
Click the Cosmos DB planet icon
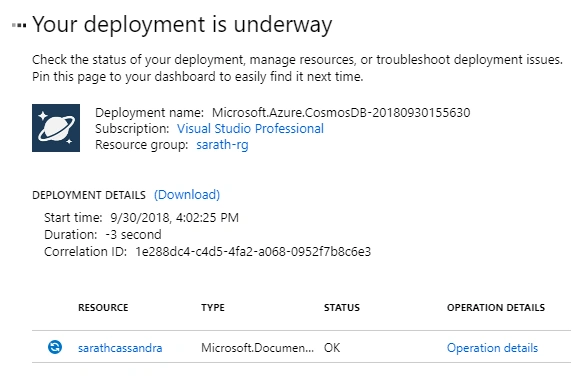[56, 128]
